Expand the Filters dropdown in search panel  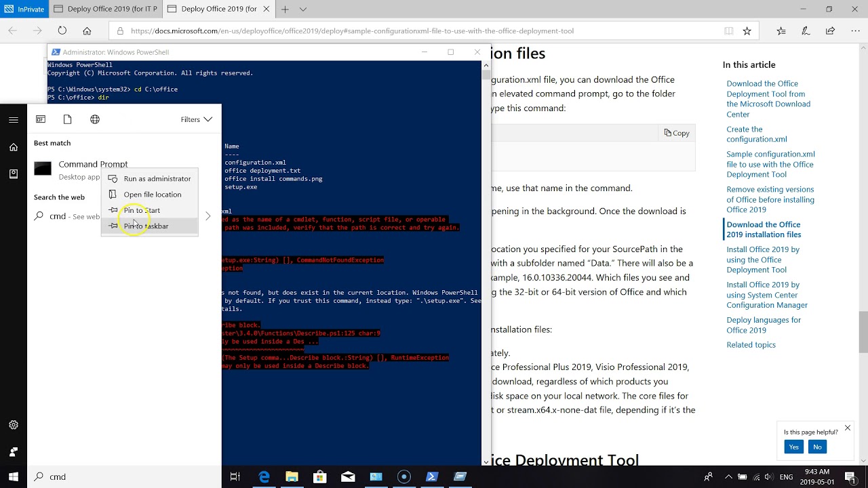[196, 119]
